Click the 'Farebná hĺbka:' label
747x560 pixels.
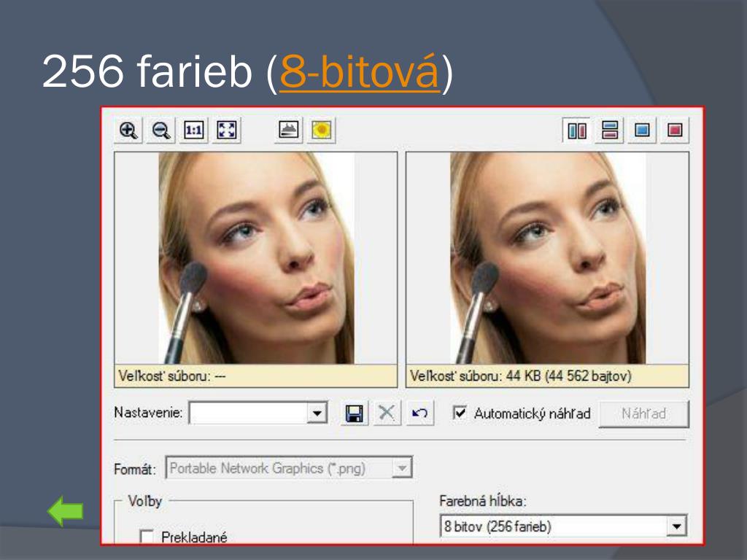coord(483,501)
